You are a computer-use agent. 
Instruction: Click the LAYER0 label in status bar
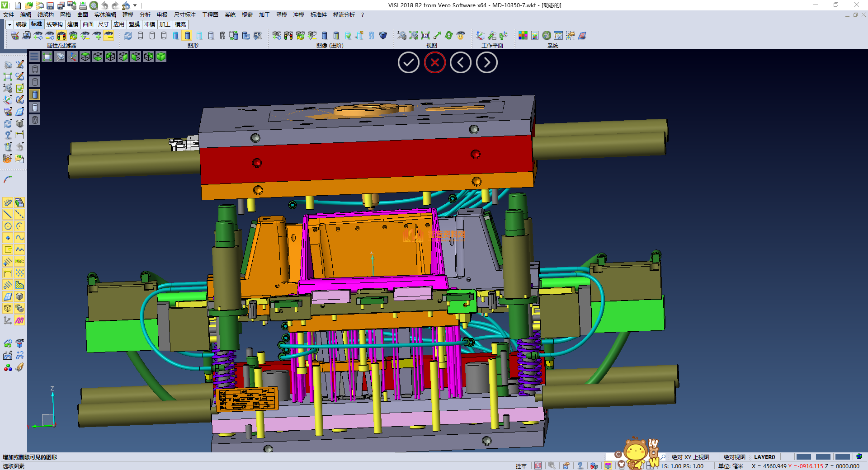click(x=764, y=457)
